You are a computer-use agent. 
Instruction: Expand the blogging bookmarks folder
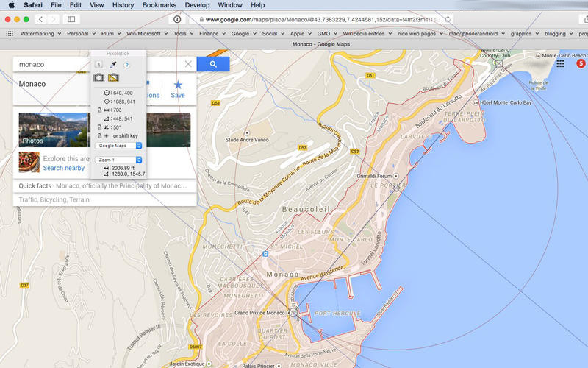559,33
